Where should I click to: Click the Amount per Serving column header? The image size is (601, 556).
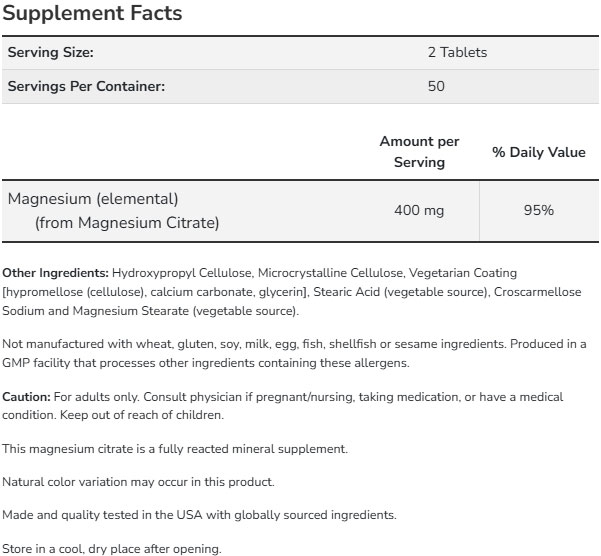pos(420,152)
